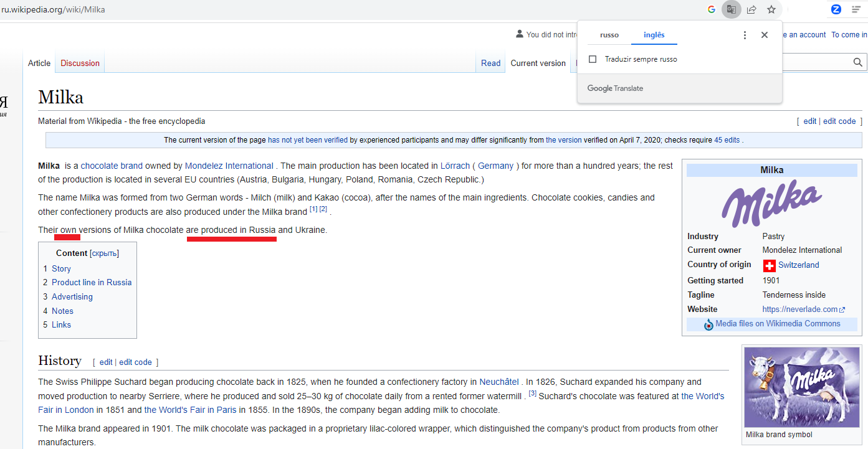Screen dimensions: 868x449
Task: Select the Read tab
Action: (x=491, y=63)
